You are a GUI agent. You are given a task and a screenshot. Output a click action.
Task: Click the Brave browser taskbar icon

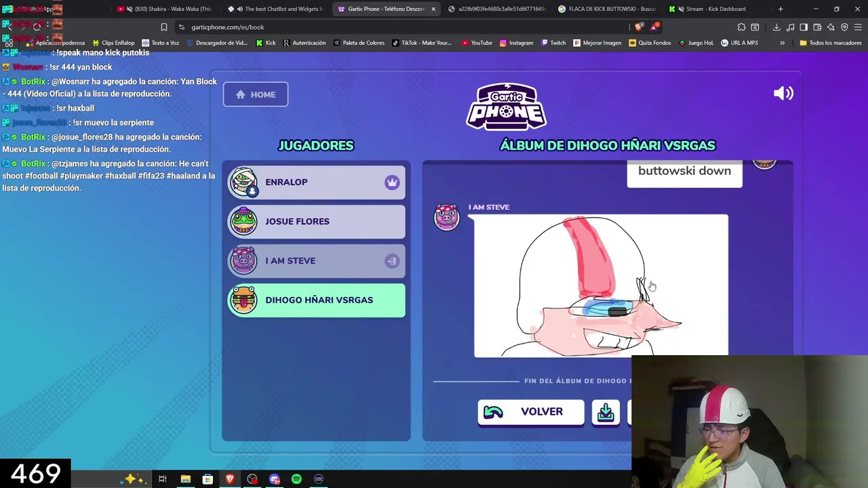click(x=230, y=479)
